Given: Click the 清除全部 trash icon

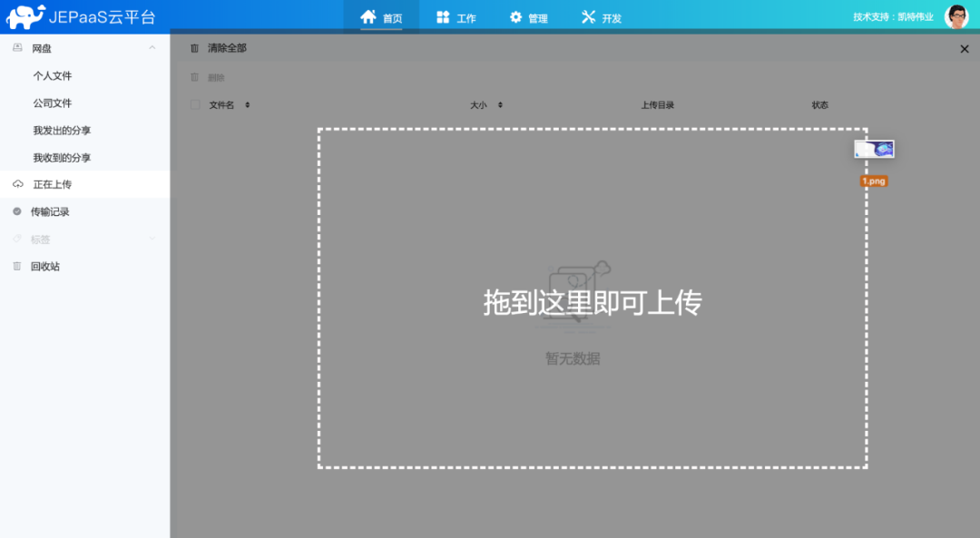Looking at the screenshot, I should [194, 48].
